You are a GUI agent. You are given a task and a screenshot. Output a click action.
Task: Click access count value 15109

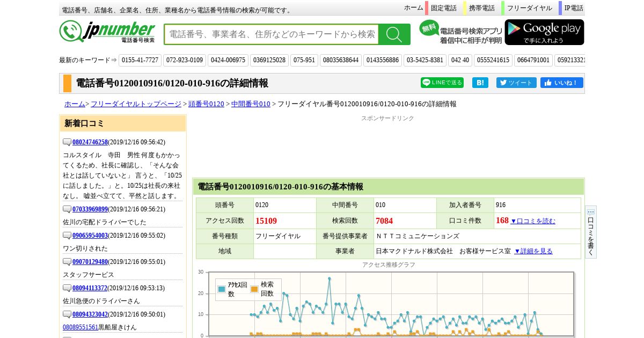pos(266,221)
